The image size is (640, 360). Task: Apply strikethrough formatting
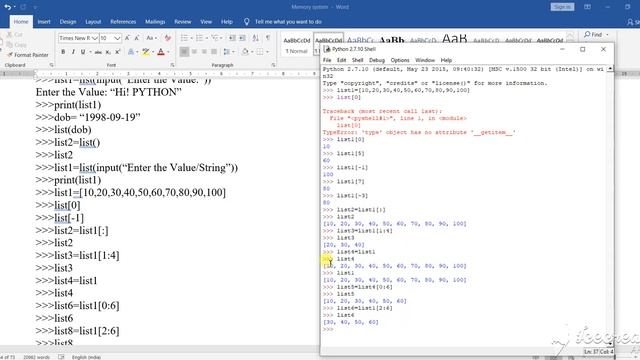pos(98,52)
